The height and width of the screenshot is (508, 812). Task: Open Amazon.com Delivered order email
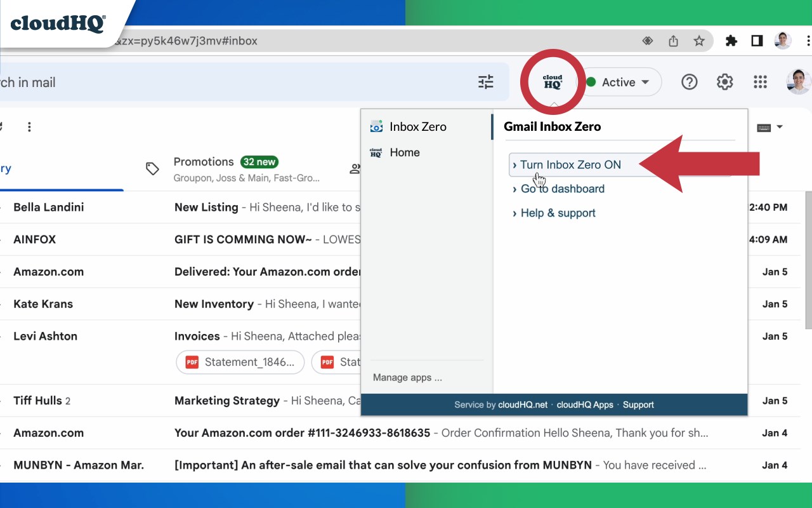(181, 272)
